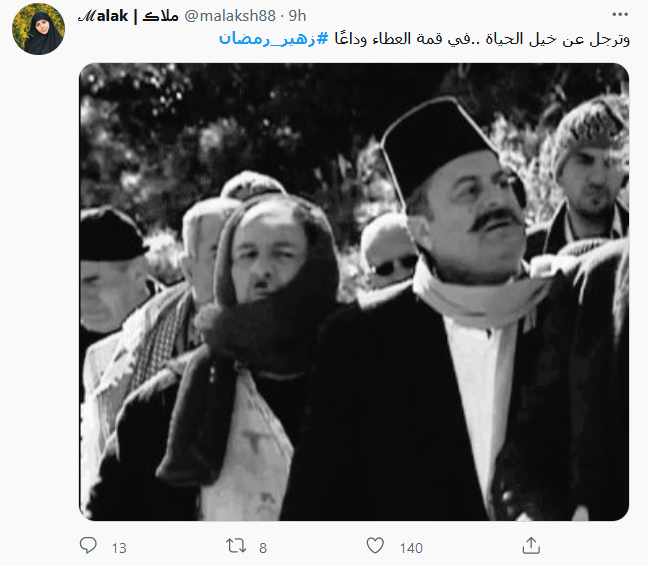The image size is (648, 566).
Task: Select the Arabic tweet text body
Action: [x=424, y=39]
